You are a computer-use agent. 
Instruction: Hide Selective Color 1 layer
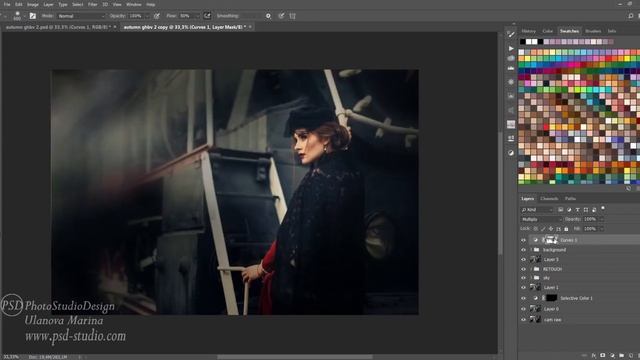point(523,298)
